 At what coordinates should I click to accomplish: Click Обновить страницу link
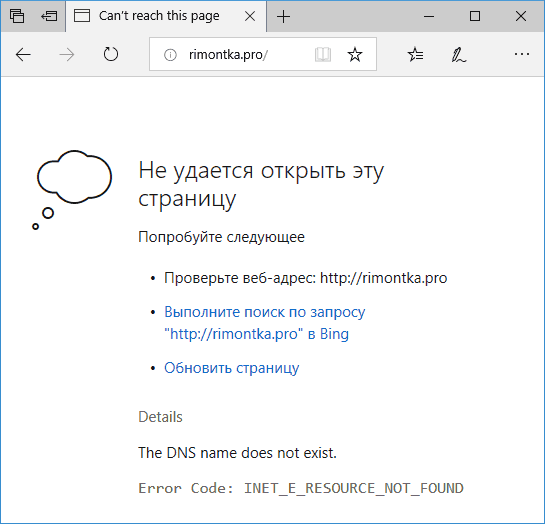coord(231,368)
